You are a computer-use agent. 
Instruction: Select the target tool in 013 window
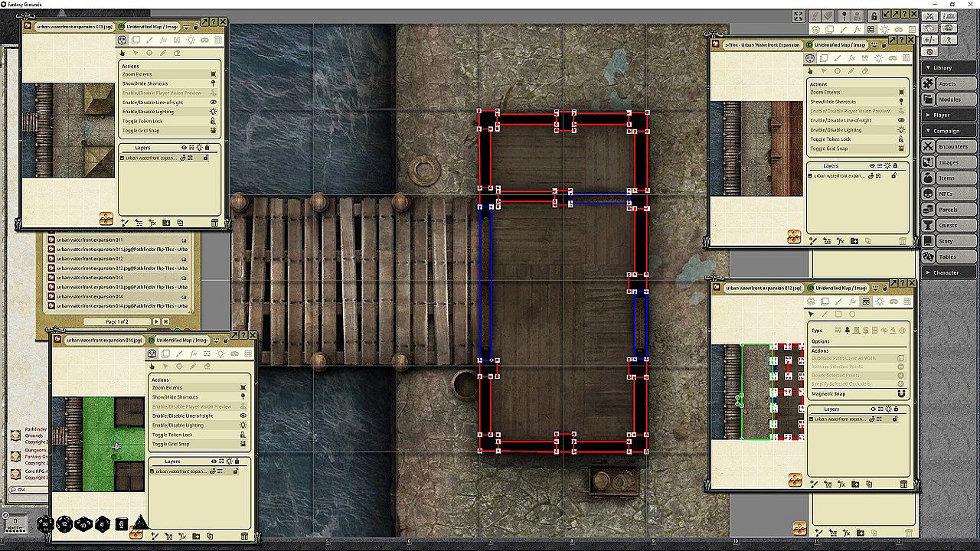tap(149, 53)
